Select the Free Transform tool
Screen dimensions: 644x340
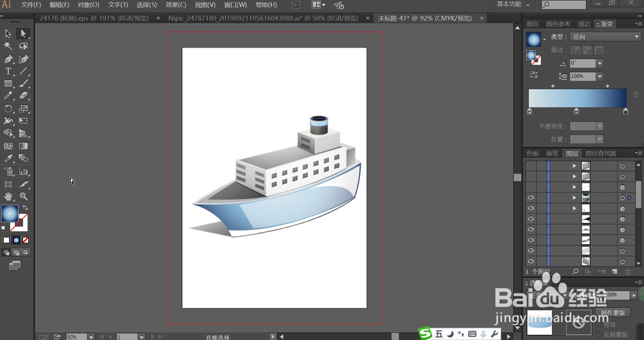pyautogui.click(x=23, y=121)
